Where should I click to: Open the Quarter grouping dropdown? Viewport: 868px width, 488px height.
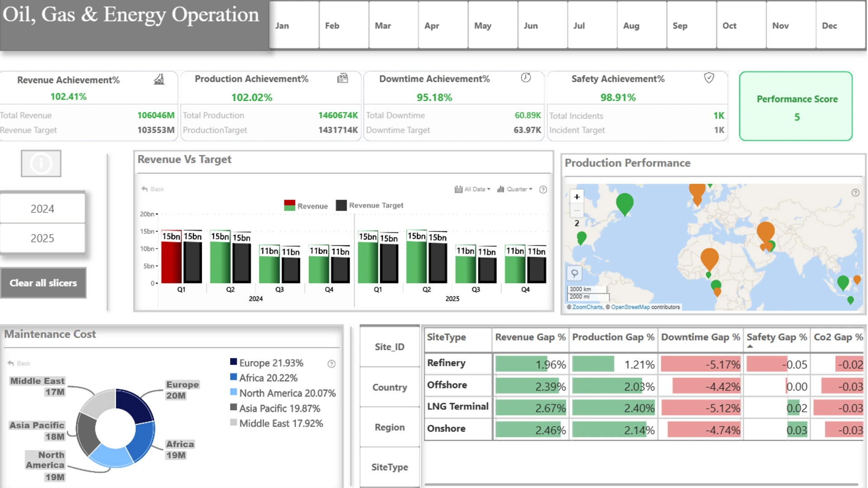(x=515, y=189)
